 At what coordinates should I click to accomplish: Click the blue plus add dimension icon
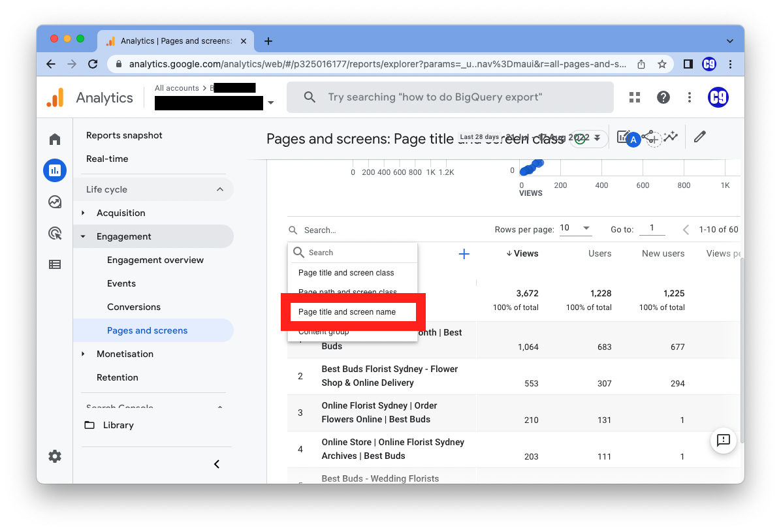point(464,254)
